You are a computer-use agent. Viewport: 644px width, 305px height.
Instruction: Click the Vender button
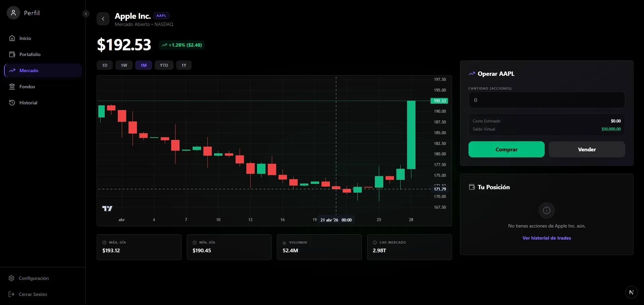(x=587, y=149)
